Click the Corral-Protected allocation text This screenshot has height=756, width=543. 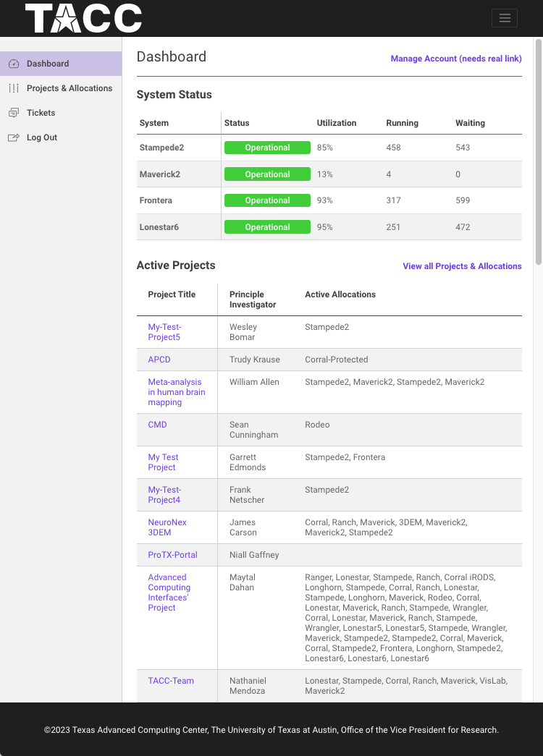coord(337,360)
